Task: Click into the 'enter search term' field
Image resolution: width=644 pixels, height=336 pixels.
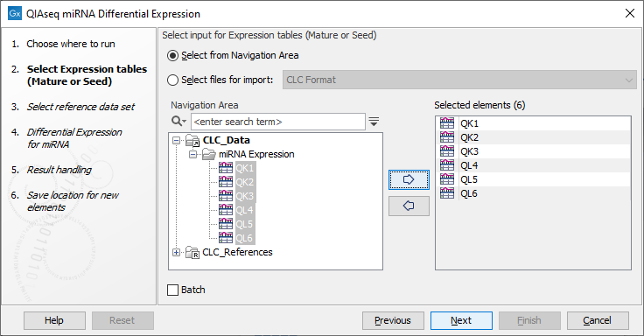Action: coord(278,122)
